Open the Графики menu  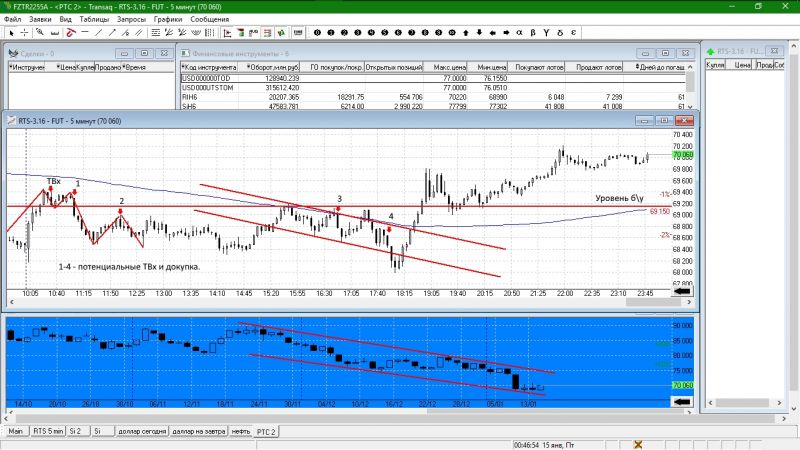(168, 19)
